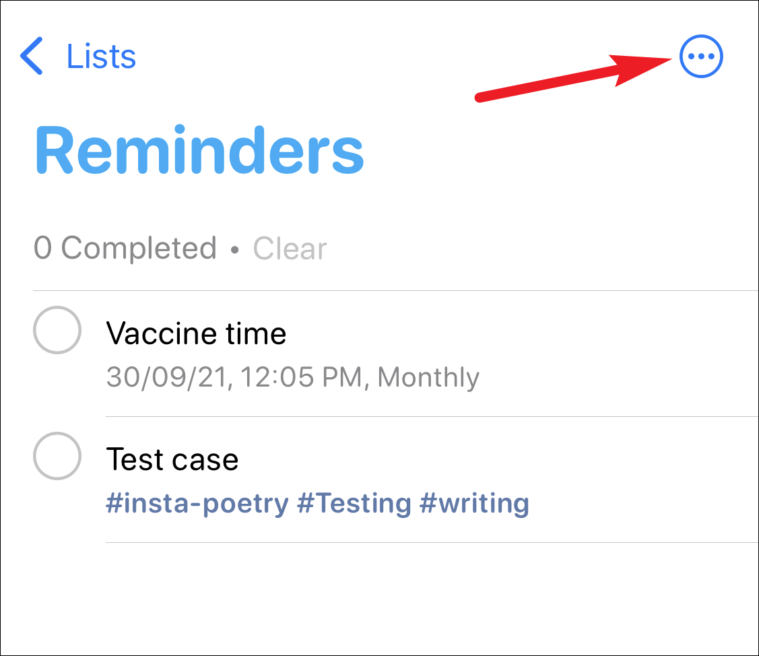Tap empty space below Test case reminder
759x656 pixels.
[380, 598]
